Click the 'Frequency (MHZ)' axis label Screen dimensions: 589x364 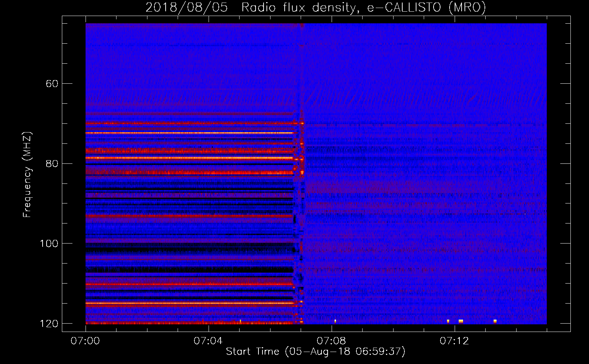coord(27,175)
